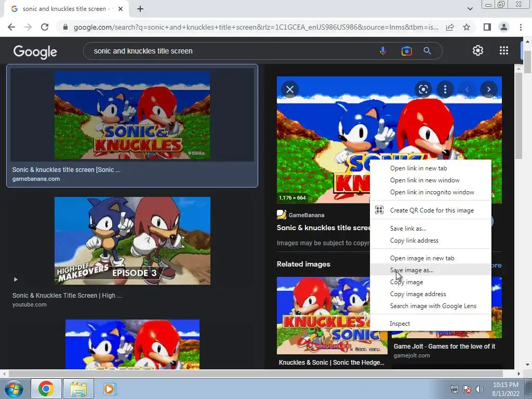Screen dimensions: 532x399
Task: Start voice search with the microphone
Action: pyautogui.click(x=383, y=51)
